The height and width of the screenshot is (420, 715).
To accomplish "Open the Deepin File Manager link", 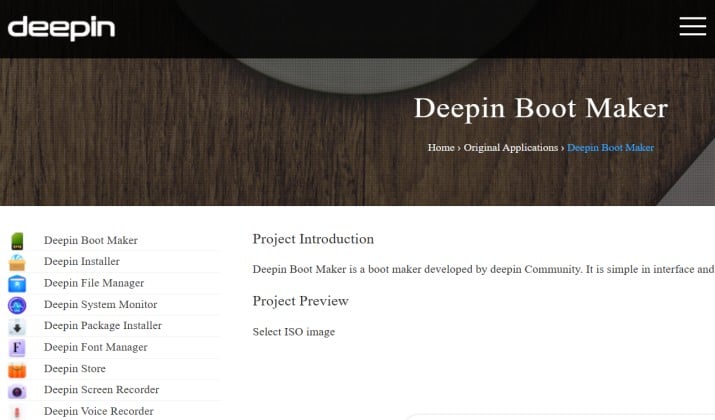I will pos(94,283).
